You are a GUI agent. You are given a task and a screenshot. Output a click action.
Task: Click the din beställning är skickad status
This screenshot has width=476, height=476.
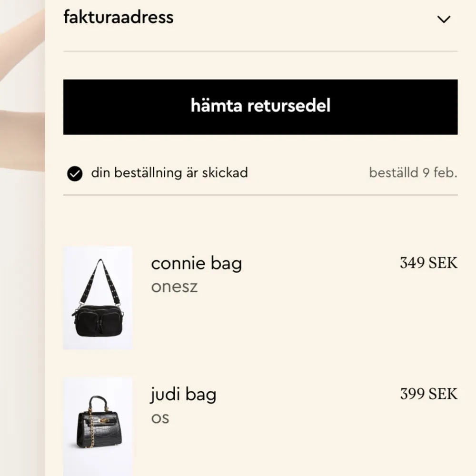[x=170, y=173]
